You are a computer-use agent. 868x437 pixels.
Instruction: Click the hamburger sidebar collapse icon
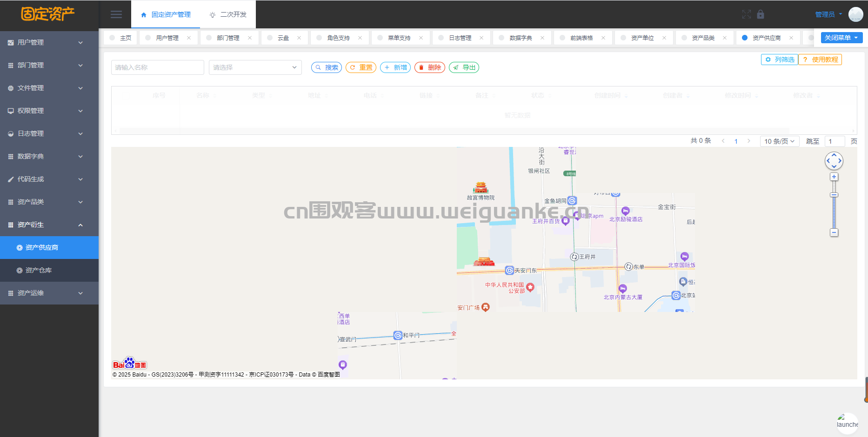116,14
